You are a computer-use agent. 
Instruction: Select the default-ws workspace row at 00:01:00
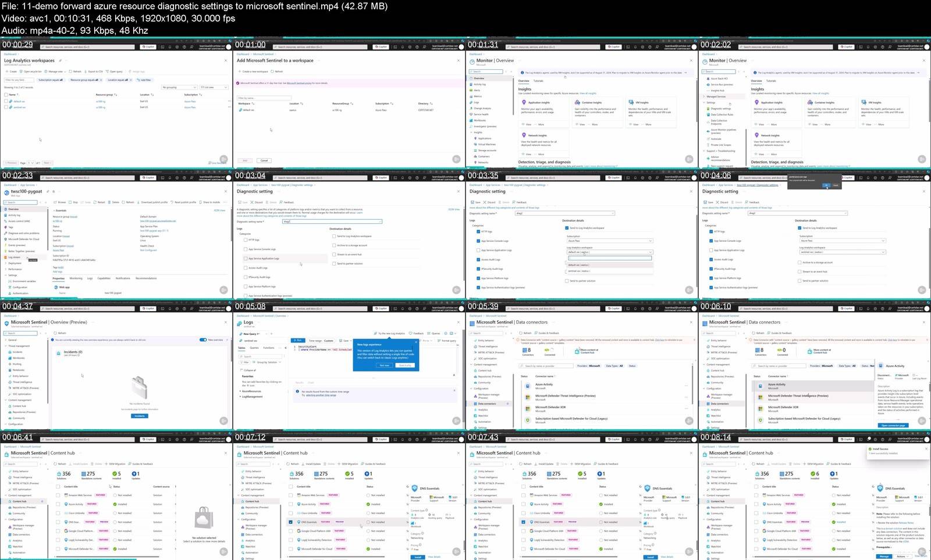tap(346, 110)
